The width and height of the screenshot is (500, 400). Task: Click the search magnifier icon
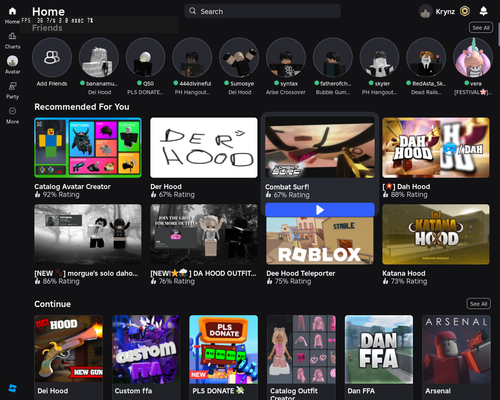pyautogui.click(x=192, y=11)
